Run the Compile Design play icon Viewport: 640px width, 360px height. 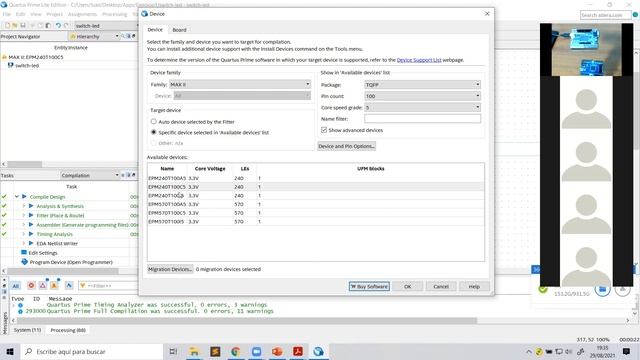24,197
